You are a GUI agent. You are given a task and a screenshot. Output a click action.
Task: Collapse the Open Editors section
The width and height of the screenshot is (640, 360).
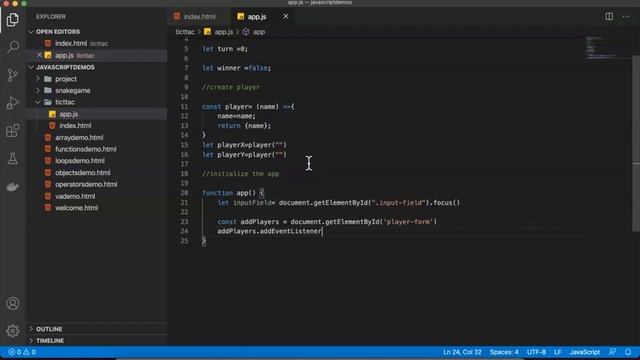tap(58, 31)
